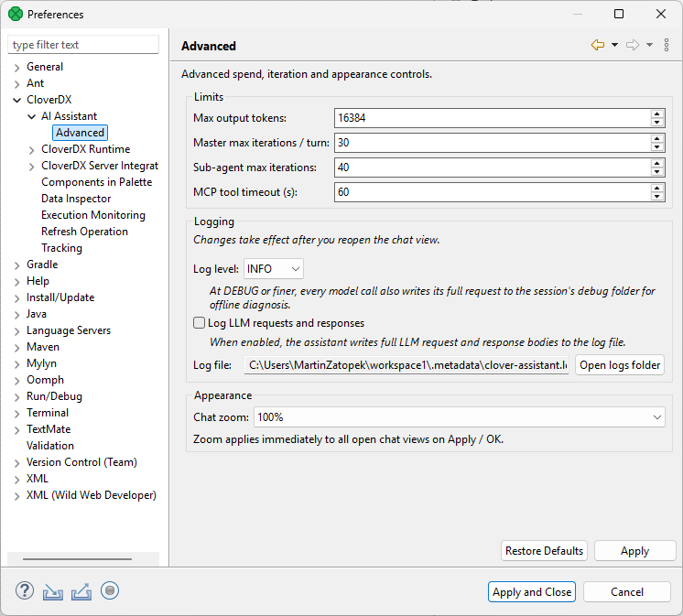The width and height of the screenshot is (683, 616).
Task: Select the TextMate tree item
Action: (x=49, y=429)
